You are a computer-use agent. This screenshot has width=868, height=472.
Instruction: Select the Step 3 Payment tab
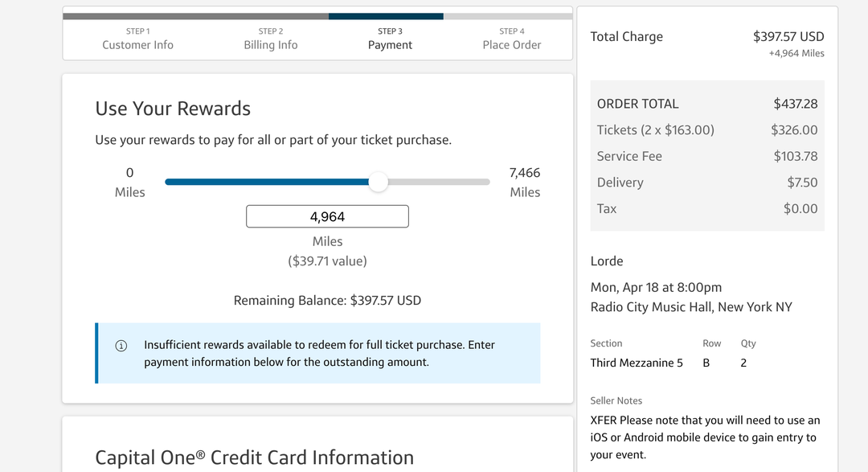tap(390, 38)
